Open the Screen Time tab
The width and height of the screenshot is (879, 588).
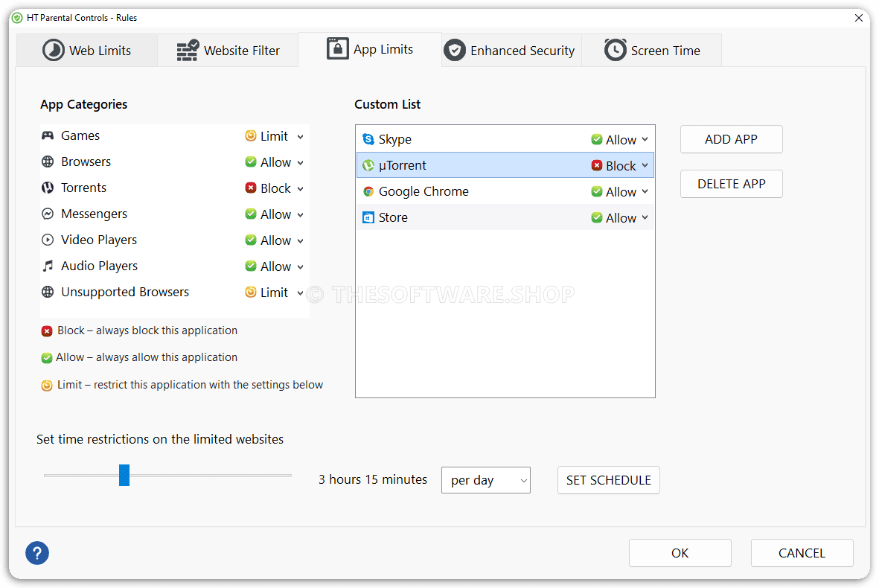652,51
